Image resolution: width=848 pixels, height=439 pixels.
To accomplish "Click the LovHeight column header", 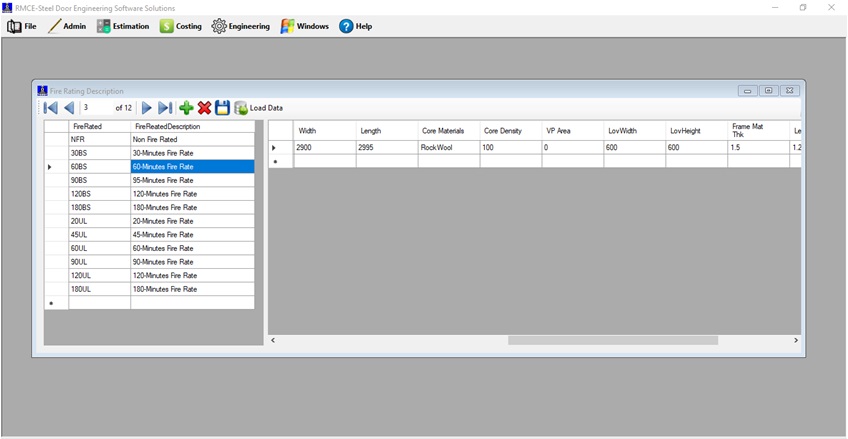I will (697, 131).
